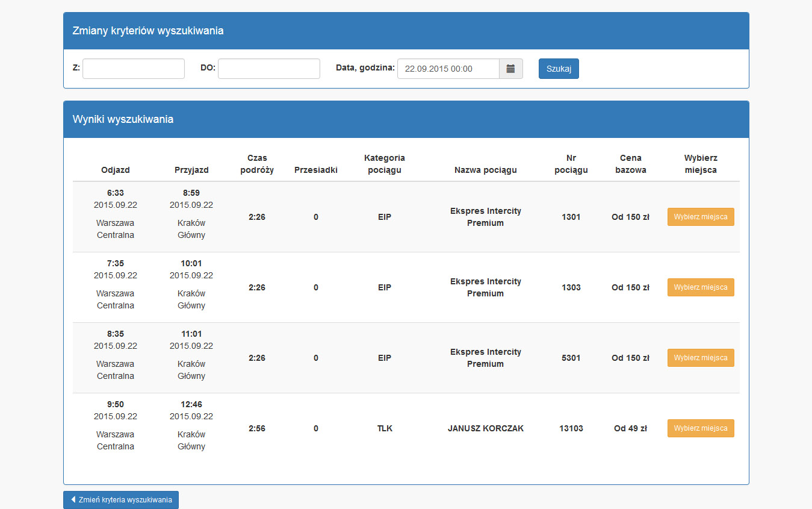Click the Czas podróży column header
Image resolution: width=812 pixels, height=509 pixels.
pyautogui.click(x=257, y=164)
